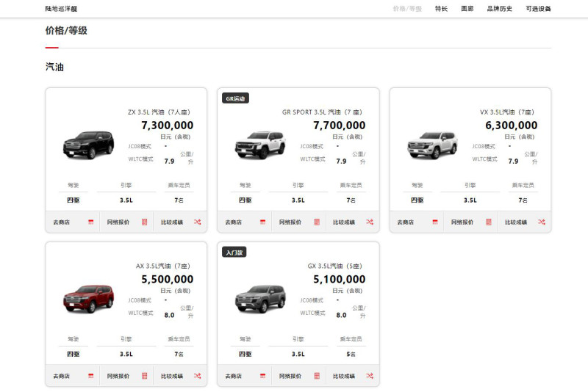588x392 pixels.
Task: Click 去商店 on the GR SPORT card
Action: tap(233, 222)
